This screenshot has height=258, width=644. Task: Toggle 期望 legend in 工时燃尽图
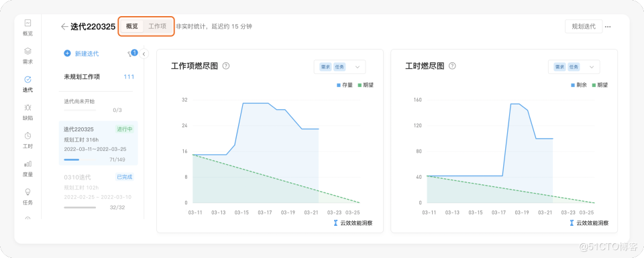[x=600, y=85]
